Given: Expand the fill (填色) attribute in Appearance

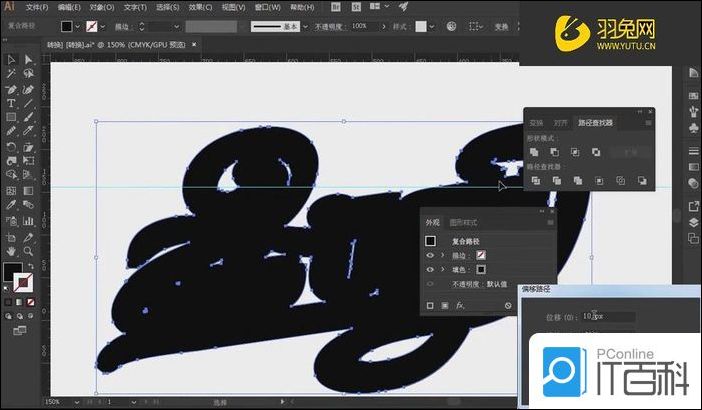Looking at the screenshot, I should pyautogui.click(x=442, y=270).
